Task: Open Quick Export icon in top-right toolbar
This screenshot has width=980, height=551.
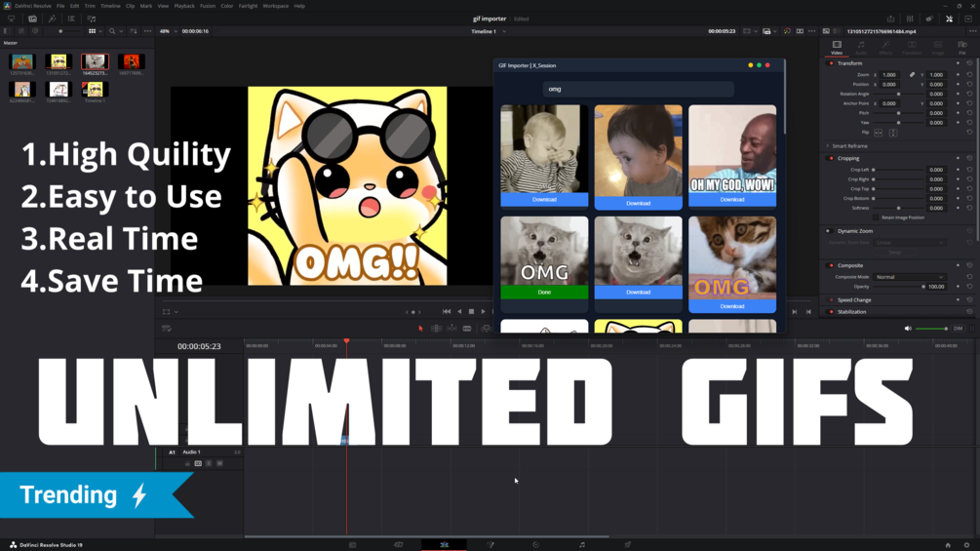Action: 890,19
